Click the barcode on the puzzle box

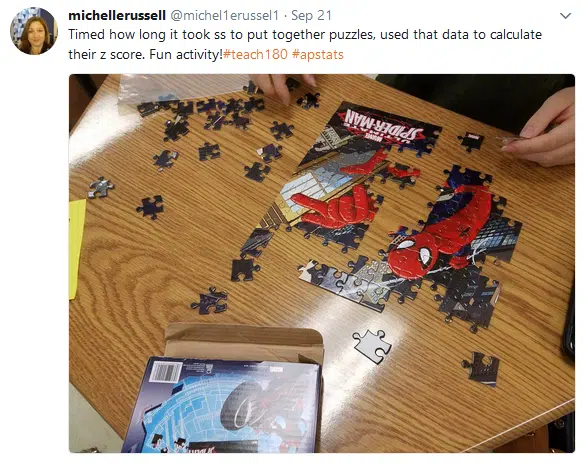coord(165,371)
